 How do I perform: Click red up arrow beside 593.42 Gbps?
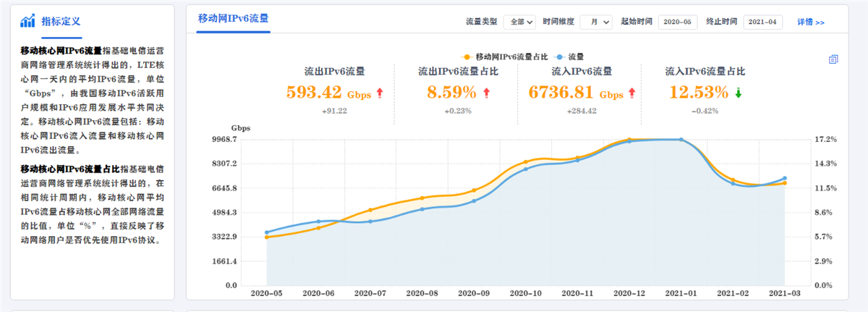pyautogui.click(x=379, y=93)
